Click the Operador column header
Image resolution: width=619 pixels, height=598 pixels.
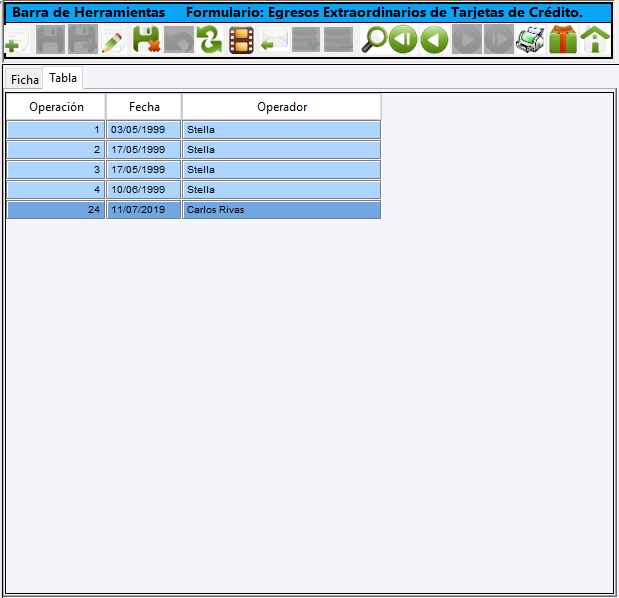tap(282, 107)
